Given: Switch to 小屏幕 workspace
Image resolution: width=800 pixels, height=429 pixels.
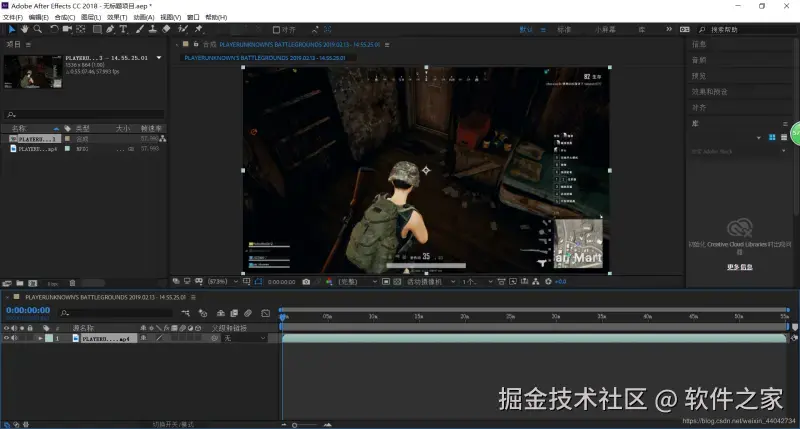Looking at the screenshot, I should 605,30.
